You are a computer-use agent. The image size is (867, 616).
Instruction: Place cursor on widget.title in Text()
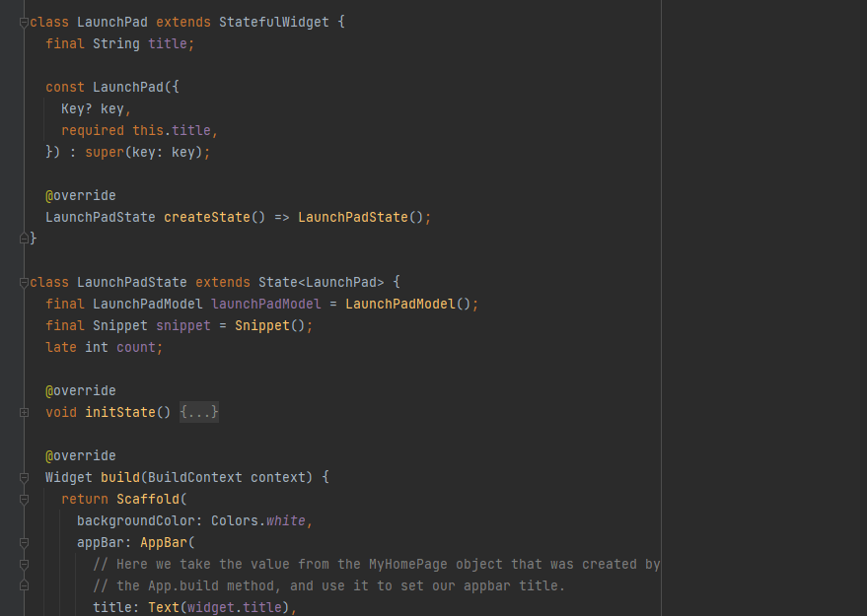coord(234,607)
